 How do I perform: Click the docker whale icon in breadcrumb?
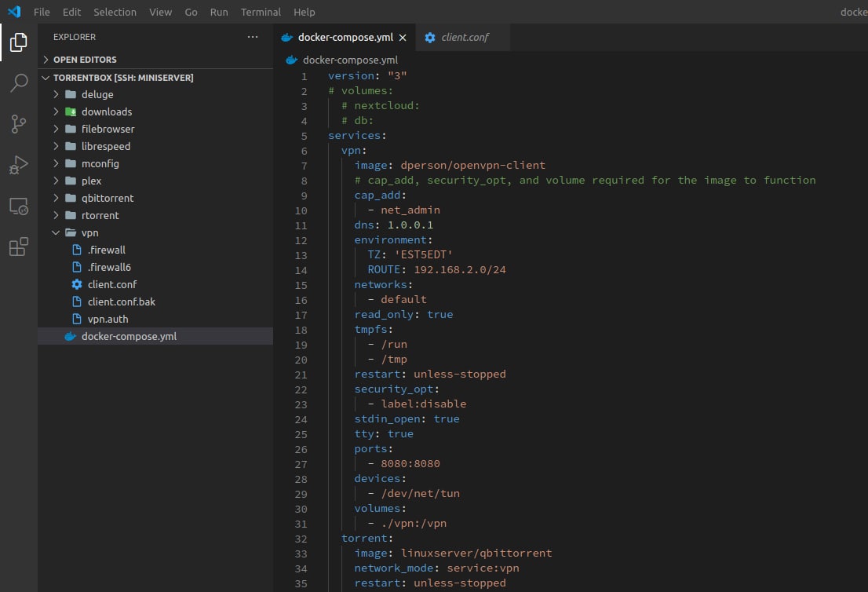(292, 60)
